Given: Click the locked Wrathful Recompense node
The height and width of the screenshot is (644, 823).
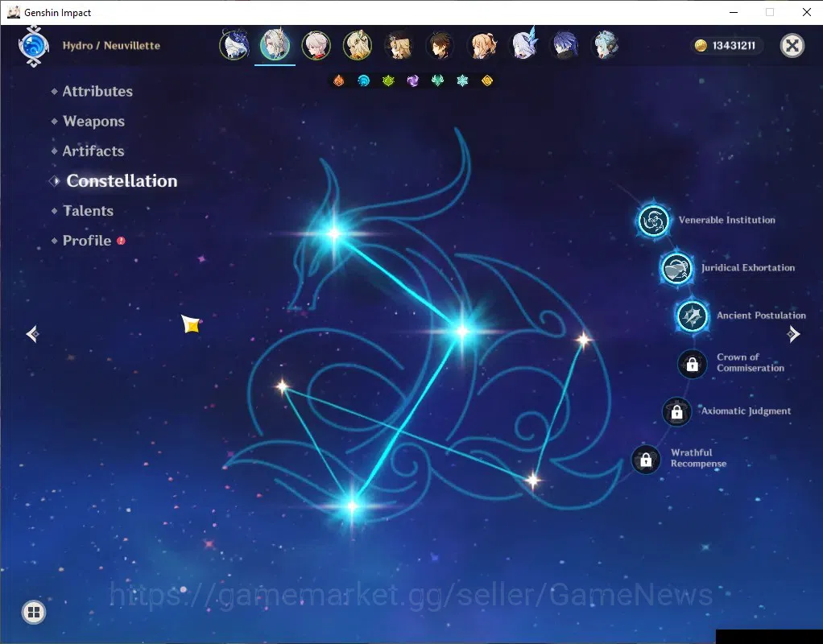Looking at the screenshot, I should pyautogui.click(x=646, y=460).
